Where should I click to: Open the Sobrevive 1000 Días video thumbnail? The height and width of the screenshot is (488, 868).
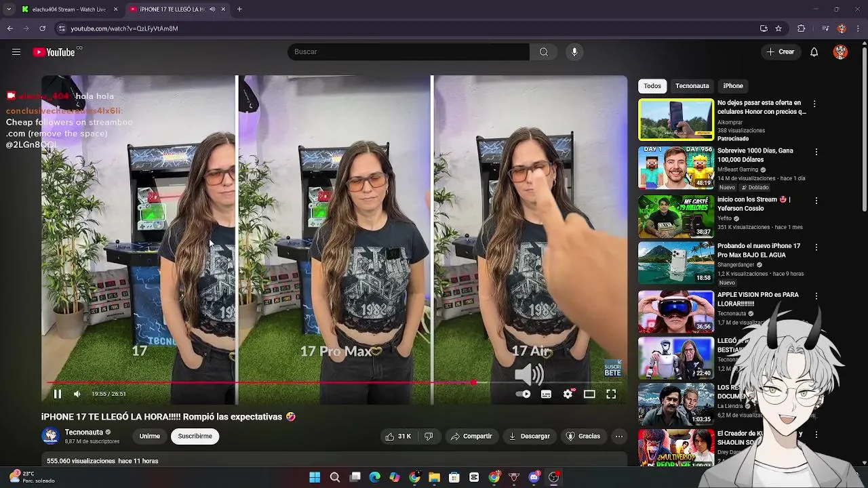(676, 167)
